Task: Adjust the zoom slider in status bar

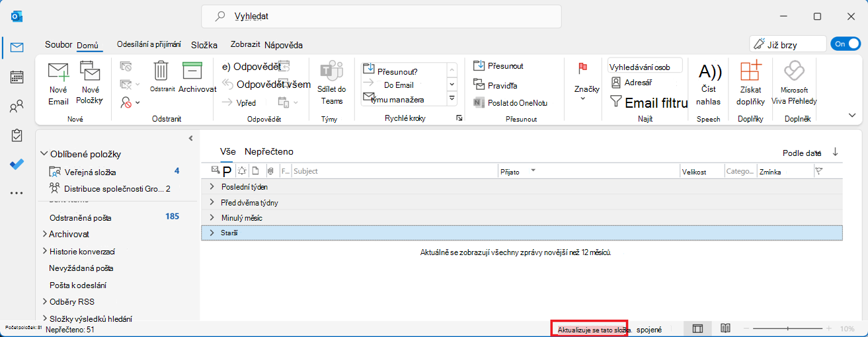Action: [x=787, y=328]
